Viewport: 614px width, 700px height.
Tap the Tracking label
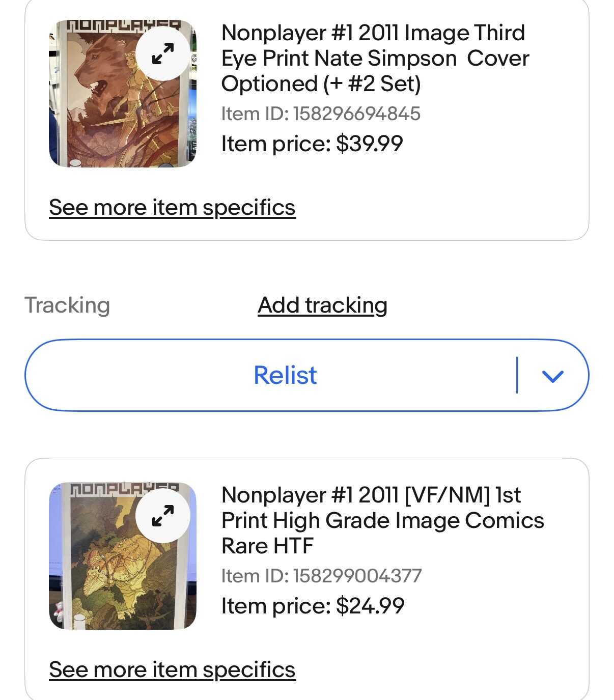click(x=67, y=305)
